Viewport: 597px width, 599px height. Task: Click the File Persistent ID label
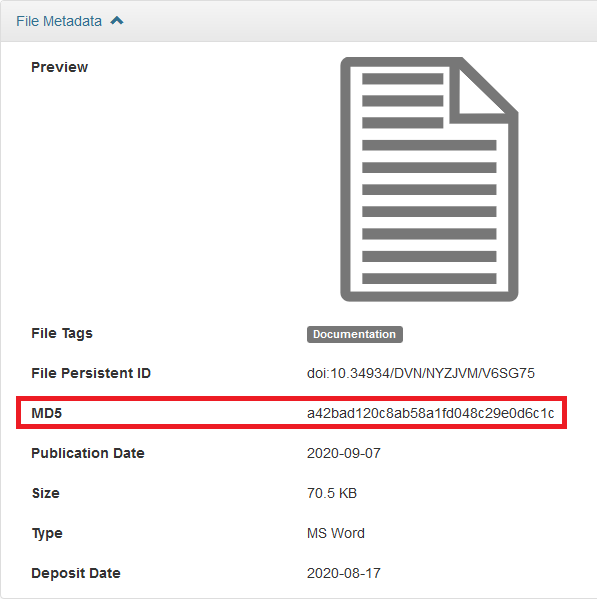tap(91, 373)
